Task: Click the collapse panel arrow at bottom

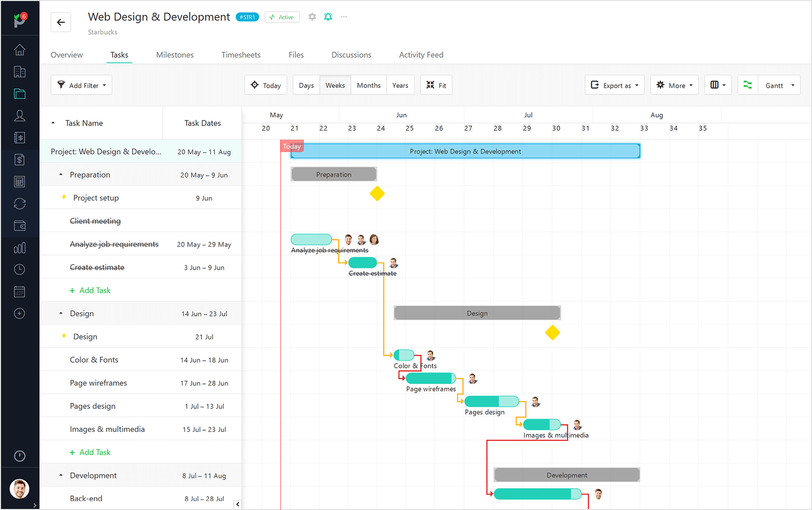Action: tap(238, 504)
